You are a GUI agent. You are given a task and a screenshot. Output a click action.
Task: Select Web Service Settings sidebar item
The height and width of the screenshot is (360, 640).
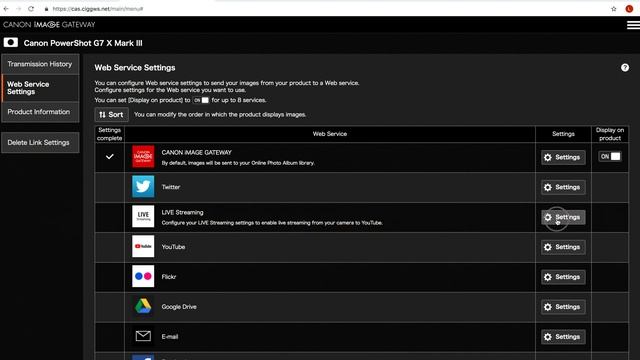pos(40,88)
